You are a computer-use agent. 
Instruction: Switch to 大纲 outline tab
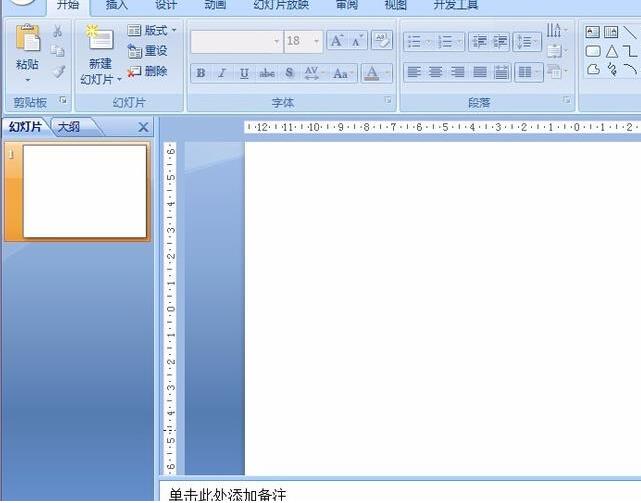click(x=69, y=127)
